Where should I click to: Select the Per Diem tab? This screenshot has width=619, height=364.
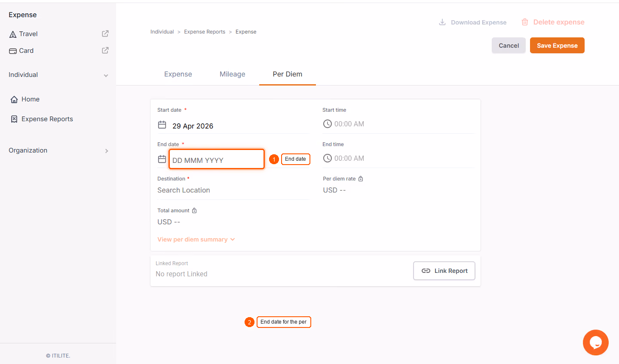[288, 74]
